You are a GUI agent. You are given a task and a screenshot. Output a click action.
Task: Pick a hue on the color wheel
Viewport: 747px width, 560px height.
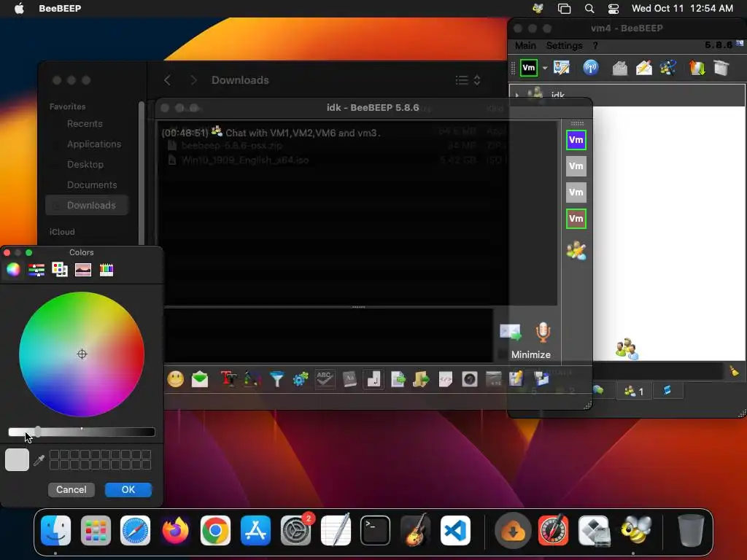82,354
